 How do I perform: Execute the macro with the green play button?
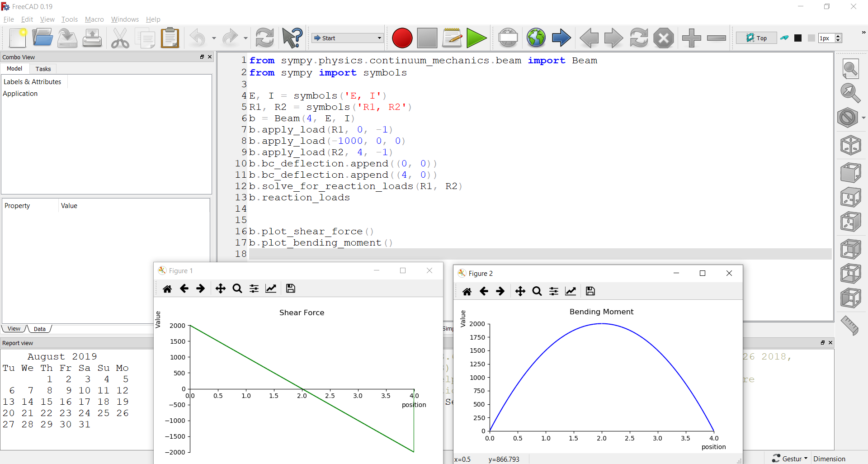[476, 38]
